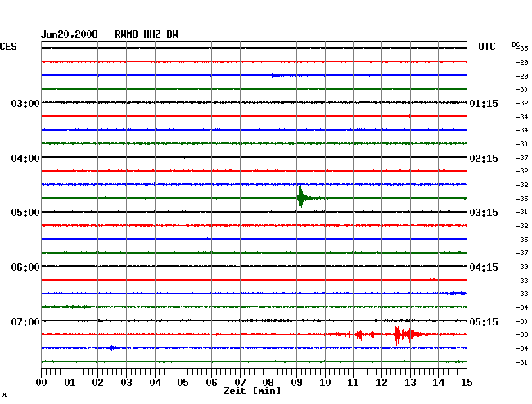The image size is (532, 404).
Task: Click minute 06 on the time axis
Action: [211, 383]
